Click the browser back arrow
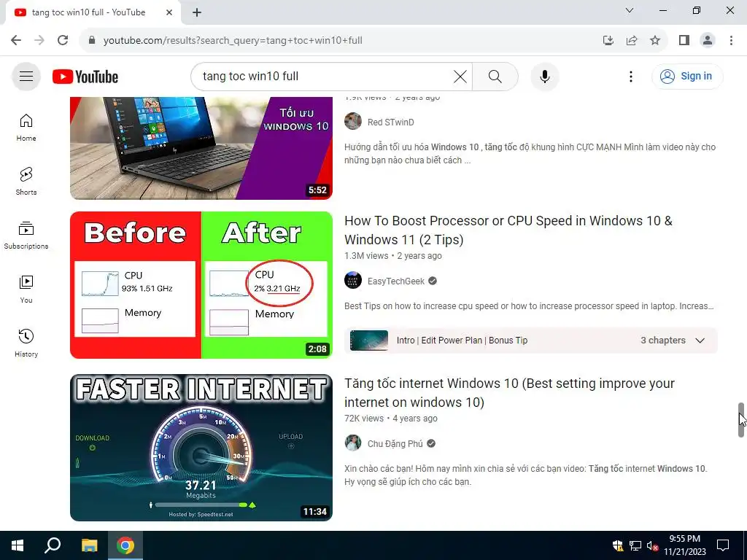 pos(16,41)
